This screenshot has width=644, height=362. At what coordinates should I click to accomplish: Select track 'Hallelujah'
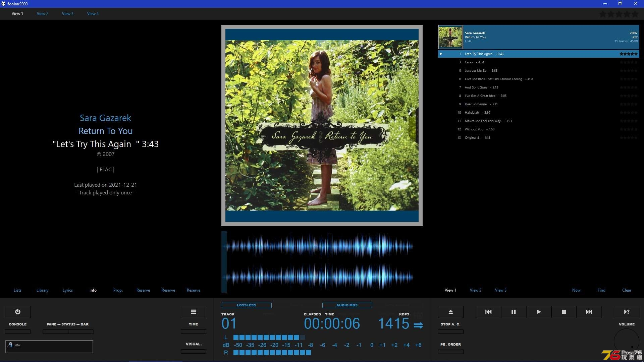(539, 113)
